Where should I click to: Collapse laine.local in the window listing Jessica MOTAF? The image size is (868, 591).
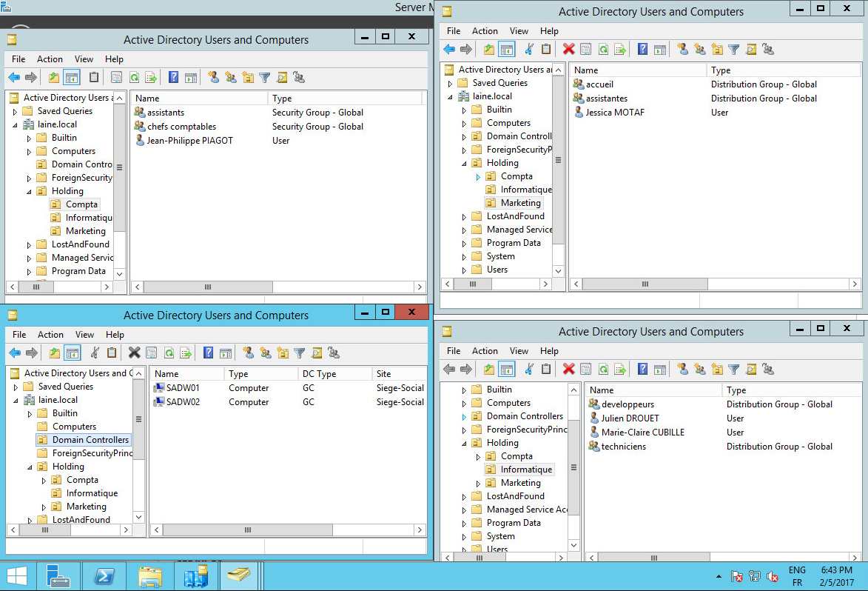(450, 97)
